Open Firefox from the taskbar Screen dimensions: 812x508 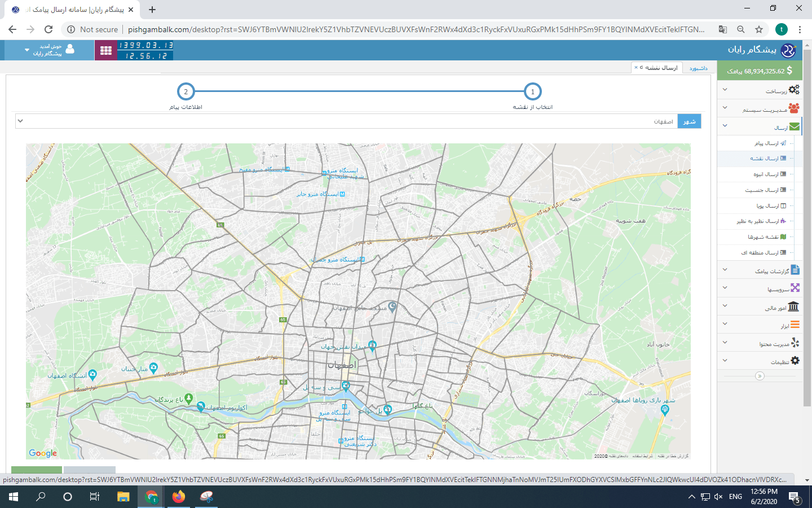[179, 497]
